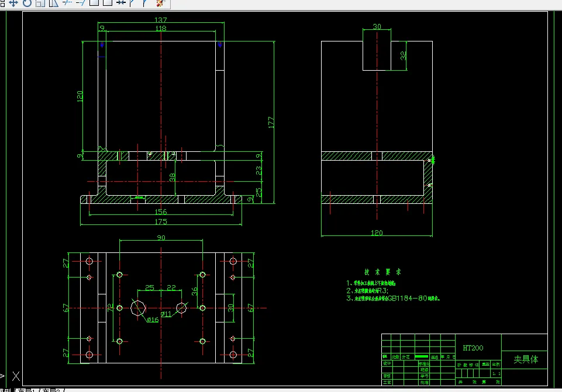Select the 22 dimension text
The width and height of the screenshot is (562, 392).
(171, 287)
